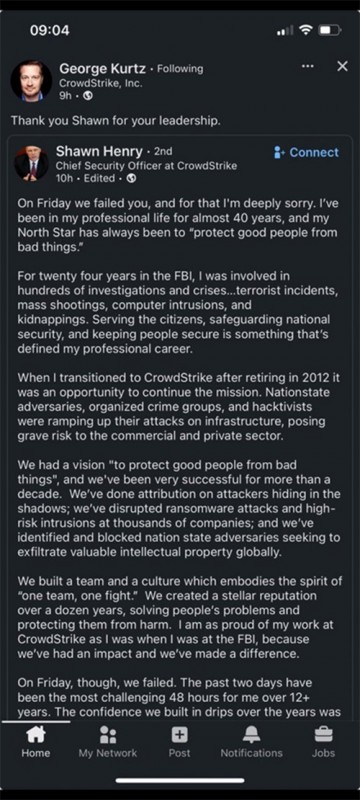Select the Notifications tab label

[x=251, y=753]
